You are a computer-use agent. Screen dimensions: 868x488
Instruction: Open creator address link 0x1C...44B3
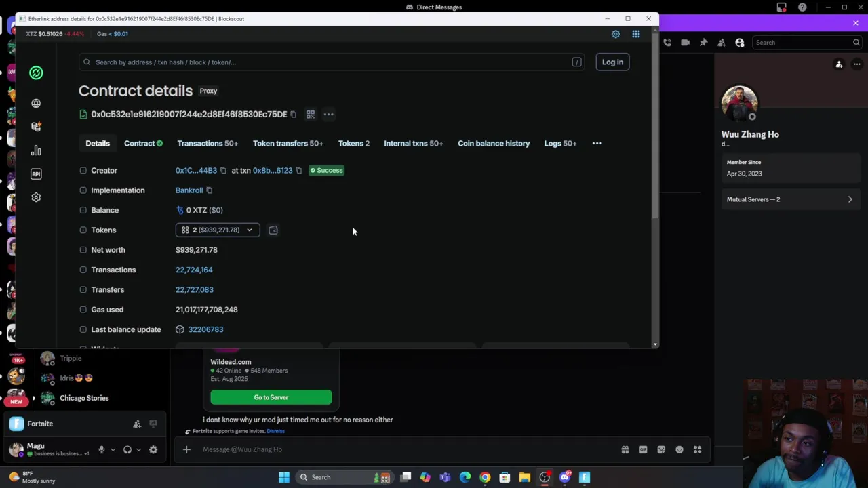coord(196,171)
